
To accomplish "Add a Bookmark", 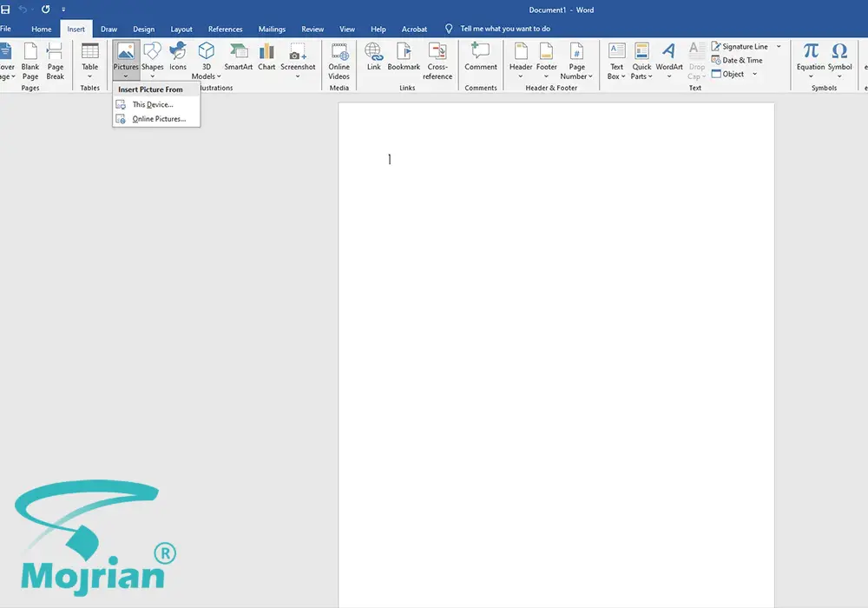I will pyautogui.click(x=404, y=57).
